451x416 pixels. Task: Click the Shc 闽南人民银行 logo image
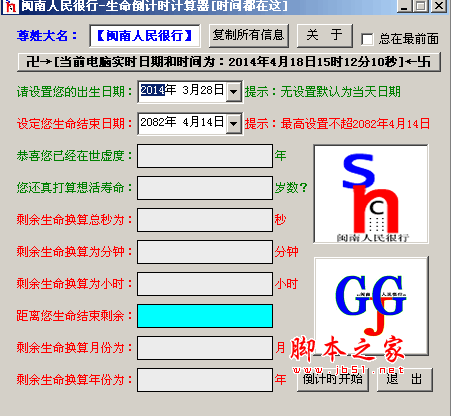[x=371, y=194]
